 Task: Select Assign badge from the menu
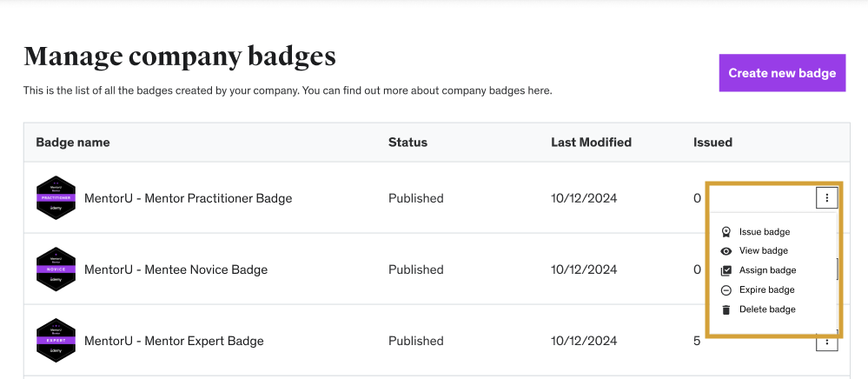(x=767, y=270)
